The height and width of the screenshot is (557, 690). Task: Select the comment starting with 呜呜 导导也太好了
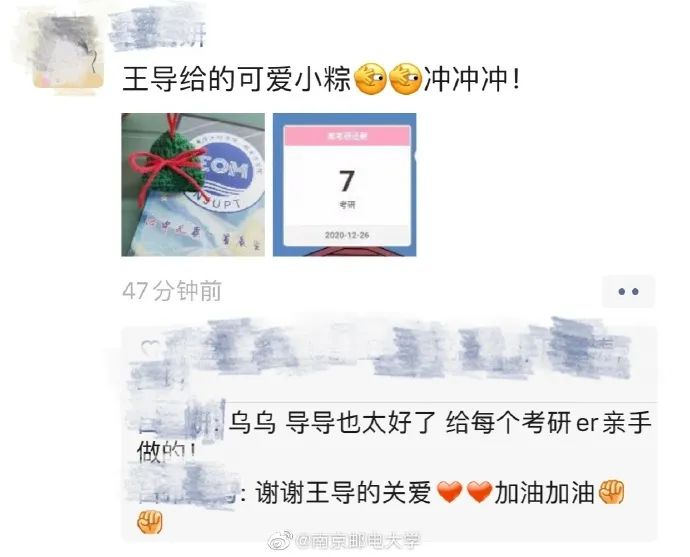pyautogui.click(x=395, y=436)
